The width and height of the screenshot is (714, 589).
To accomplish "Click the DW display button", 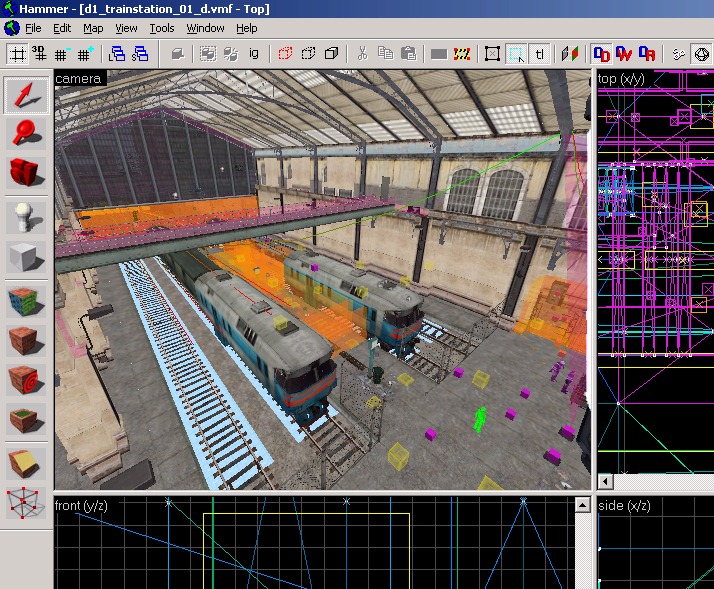I will tap(624, 54).
